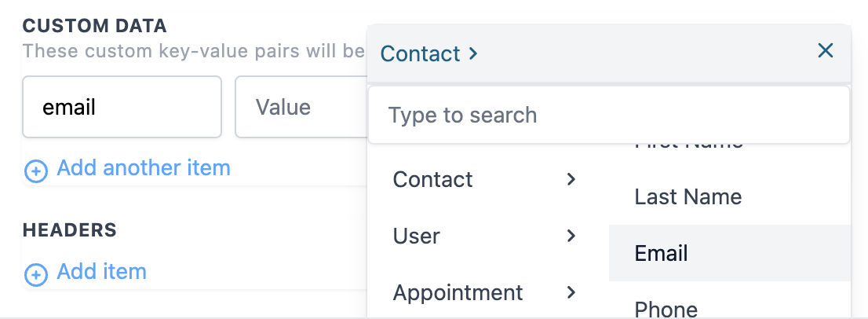Click the plus icon beside Add another item
The image size is (868, 319).
pyautogui.click(x=36, y=170)
